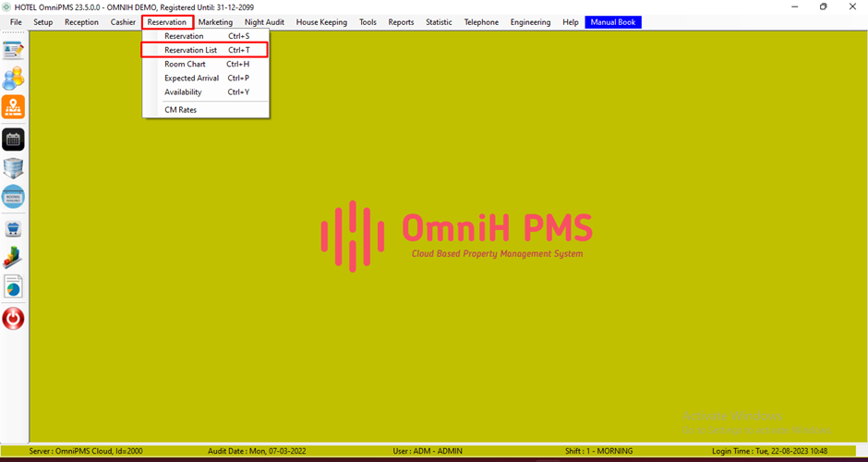868x462 pixels.
Task: Open the Engineering menu
Action: click(x=530, y=22)
